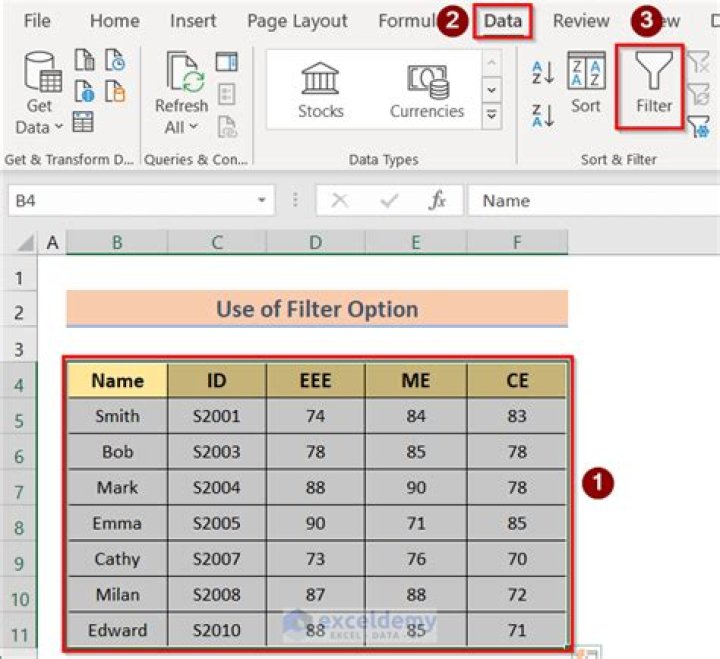The image size is (720, 659).
Task: Click the Use of Filter Option title
Action: coord(317,309)
